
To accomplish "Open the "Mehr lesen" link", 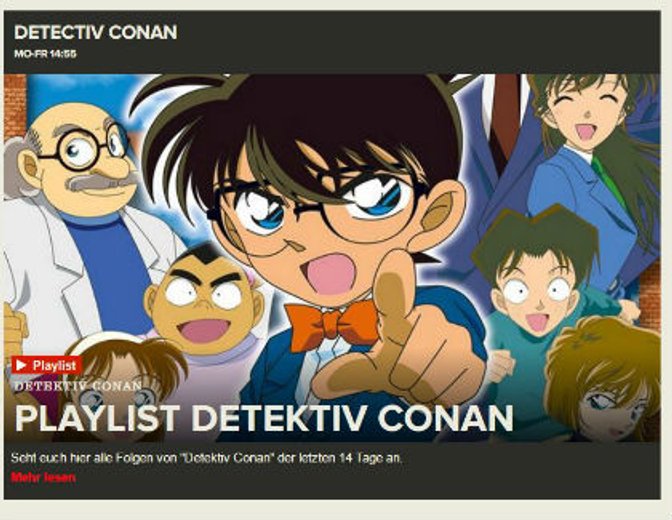I will click(x=43, y=478).
